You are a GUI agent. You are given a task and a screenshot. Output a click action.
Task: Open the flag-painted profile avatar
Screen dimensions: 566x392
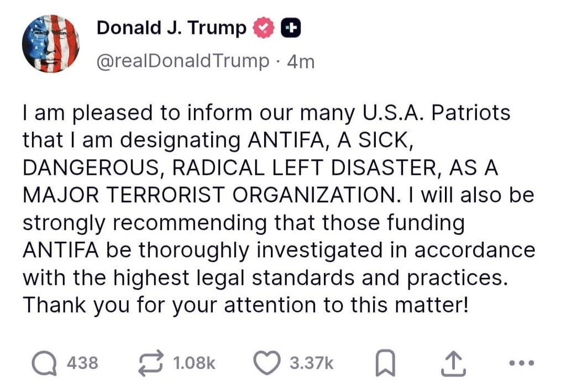tap(50, 44)
